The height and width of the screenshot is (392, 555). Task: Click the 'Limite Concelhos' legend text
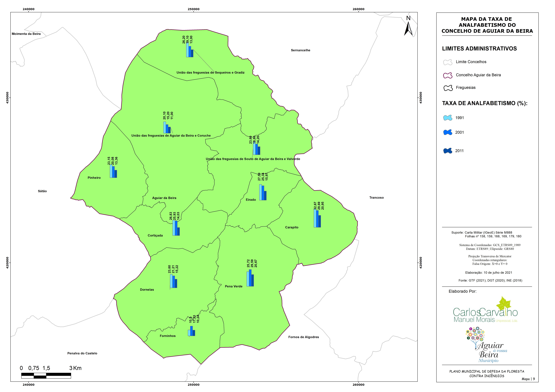point(471,62)
